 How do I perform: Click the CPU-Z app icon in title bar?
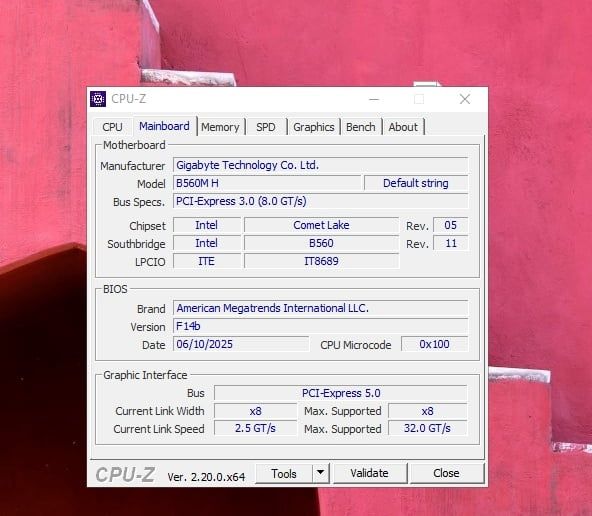(98, 99)
